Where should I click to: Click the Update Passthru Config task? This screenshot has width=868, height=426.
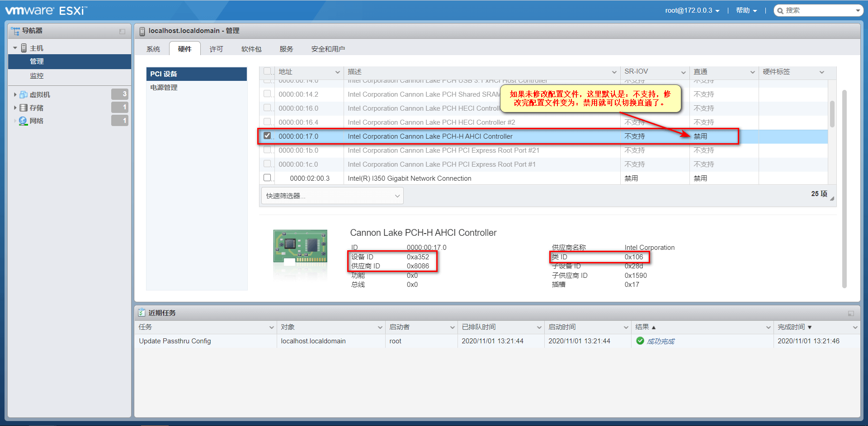pyautogui.click(x=175, y=341)
